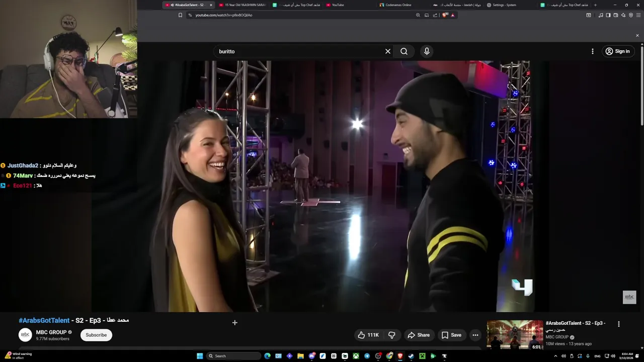This screenshot has height=362, width=644.
Task: Open Brave Shields lion icon
Action: pos(445,15)
